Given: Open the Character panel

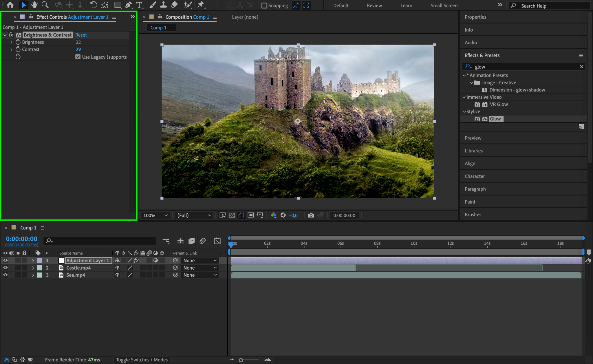Looking at the screenshot, I should pyautogui.click(x=475, y=176).
